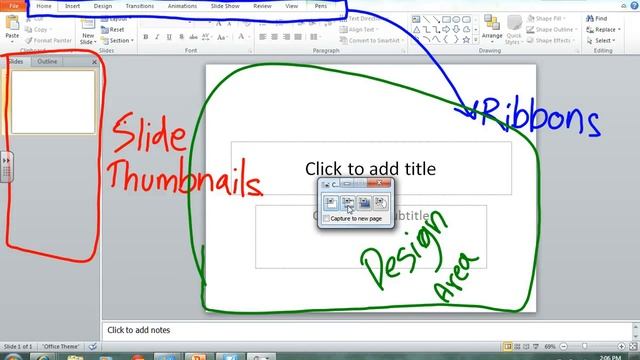Click the second capture mode icon
This screenshot has height=360, width=640.
pyautogui.click(x=348, y=202)
